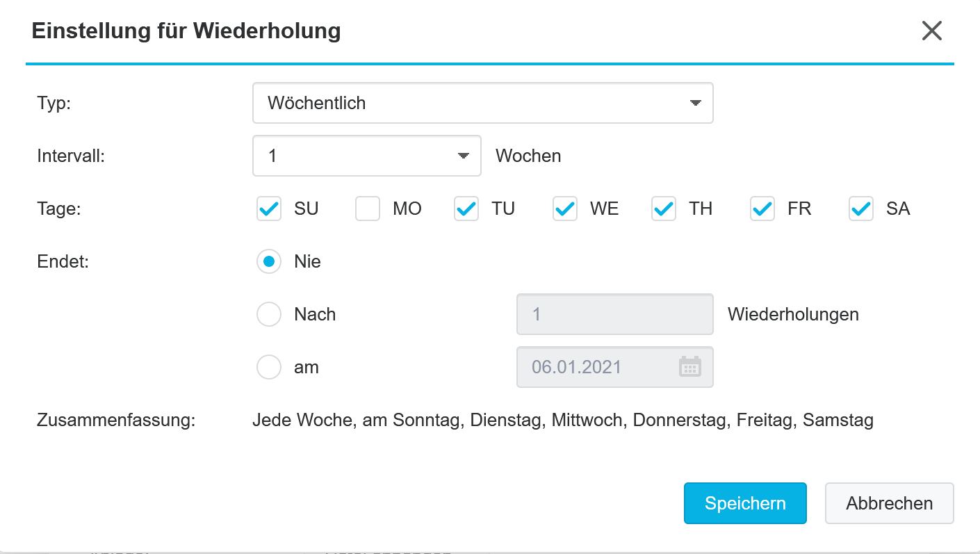
Task: Toggle the WE day checkbox
Action: pos(565,209)
